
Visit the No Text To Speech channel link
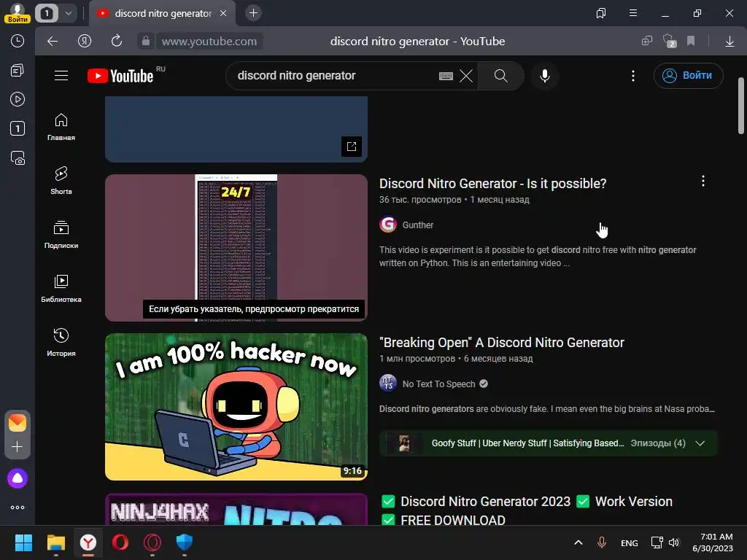438,384
